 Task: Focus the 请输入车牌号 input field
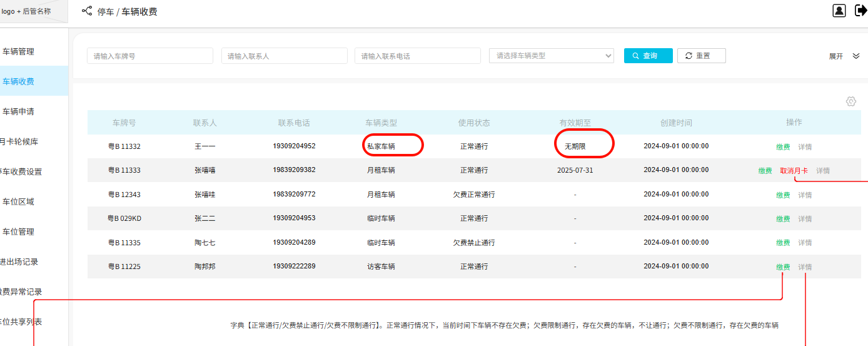tap(150, 56)
